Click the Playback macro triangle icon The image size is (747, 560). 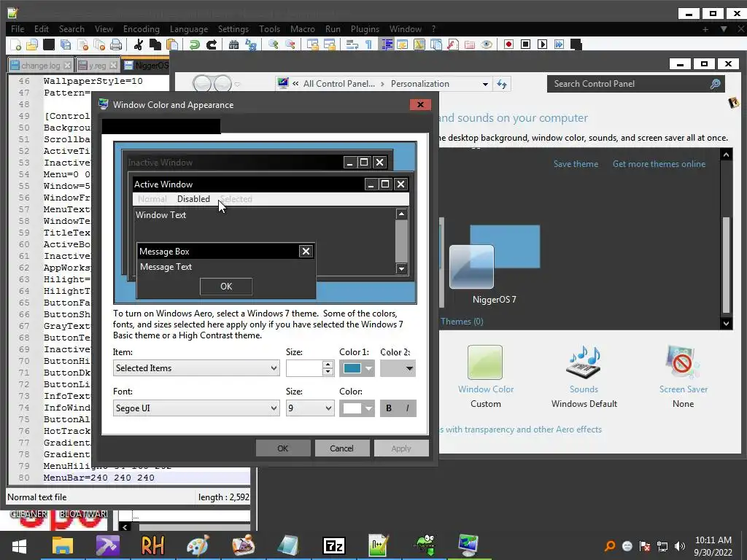542,44
